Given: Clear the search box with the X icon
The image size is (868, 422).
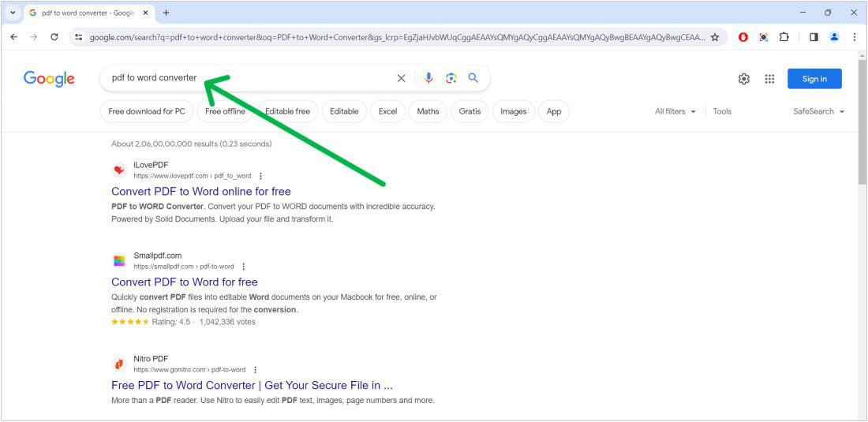Looking at the screenshot, I should point(402,79).
